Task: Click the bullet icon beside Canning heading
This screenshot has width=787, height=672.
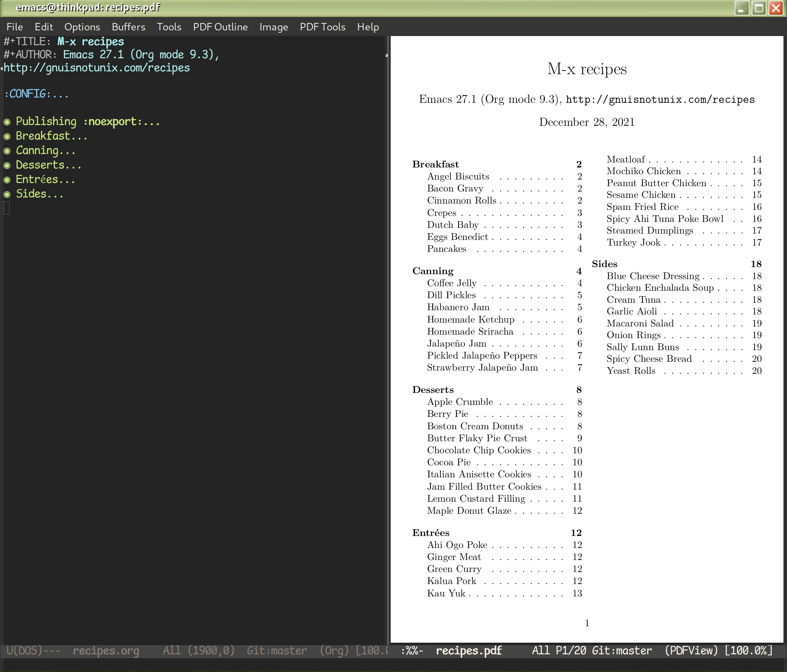Action: [x=7, y=151]
